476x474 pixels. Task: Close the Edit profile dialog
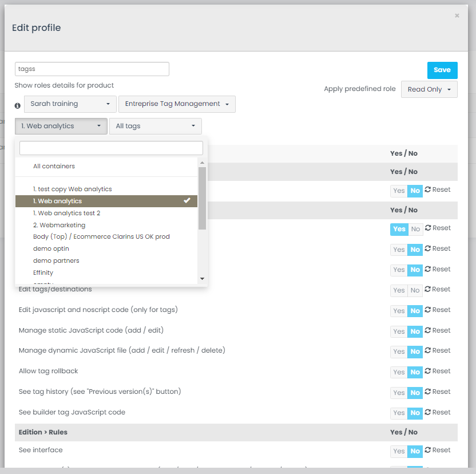[x=457, y=16]
